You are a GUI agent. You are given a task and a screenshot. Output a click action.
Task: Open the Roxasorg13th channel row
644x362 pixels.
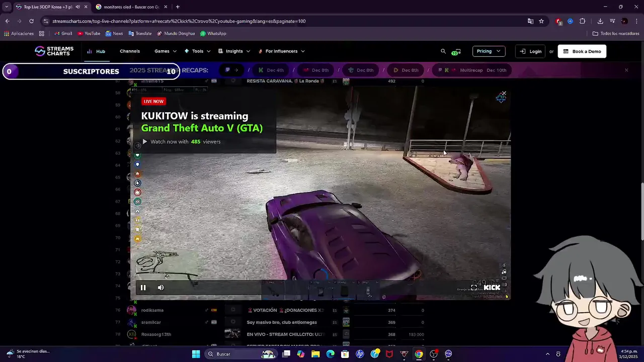click(156, 334)
